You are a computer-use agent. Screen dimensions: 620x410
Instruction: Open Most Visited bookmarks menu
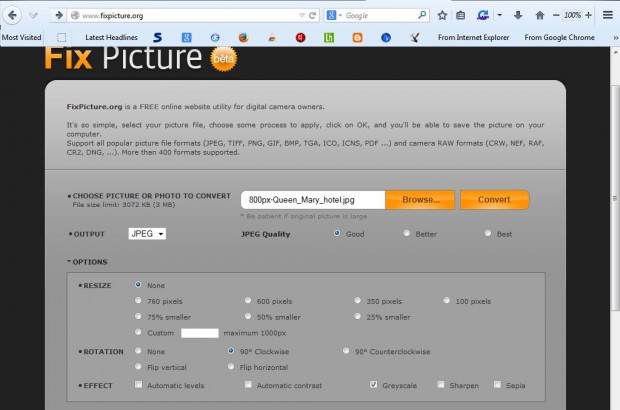pyautogui.click(x=21, y=37)
